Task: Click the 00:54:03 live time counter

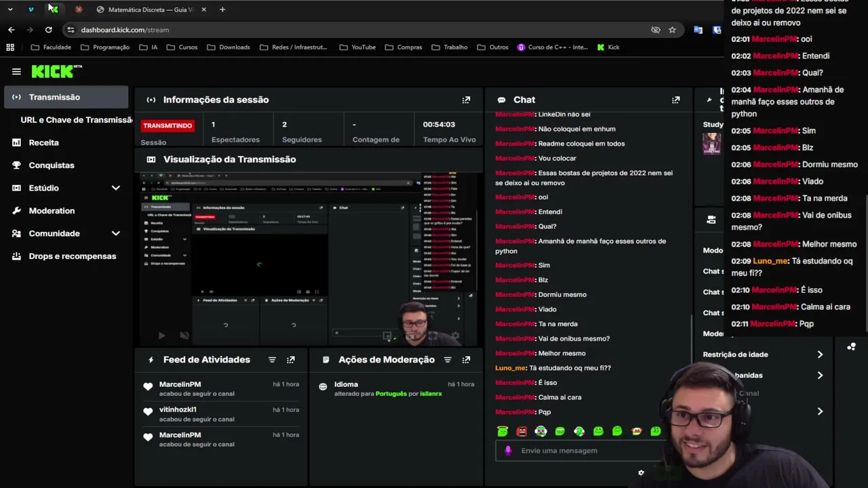Action: pyautogui.click(x=439, y=125)
